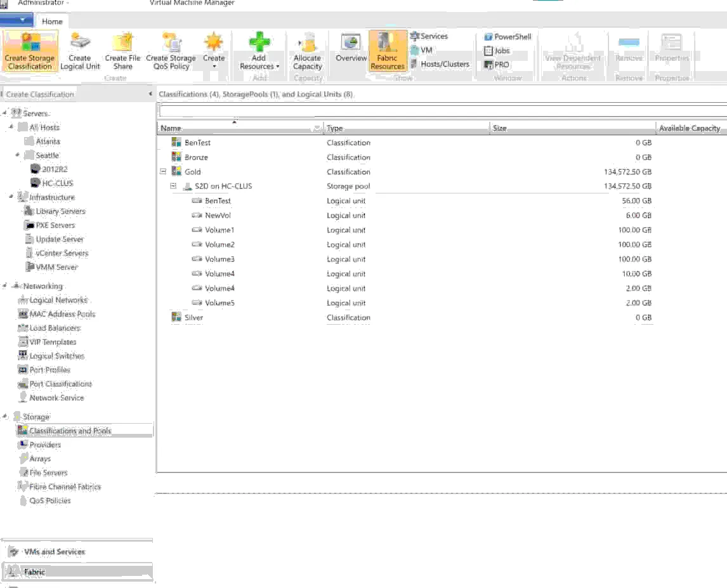Viewport: 727px width, 588px height.
Task: Select the HC-CLUS cluster node
Action: pyautogui.click(x=52, y=183)
